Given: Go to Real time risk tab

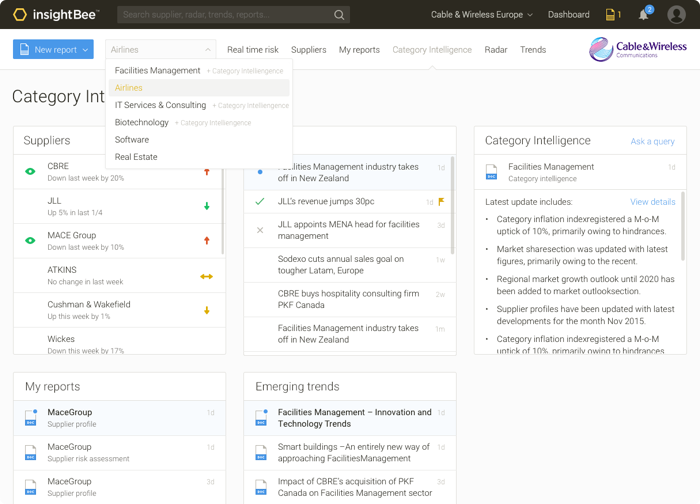Looking at the screenshot, I should point(253,50).
